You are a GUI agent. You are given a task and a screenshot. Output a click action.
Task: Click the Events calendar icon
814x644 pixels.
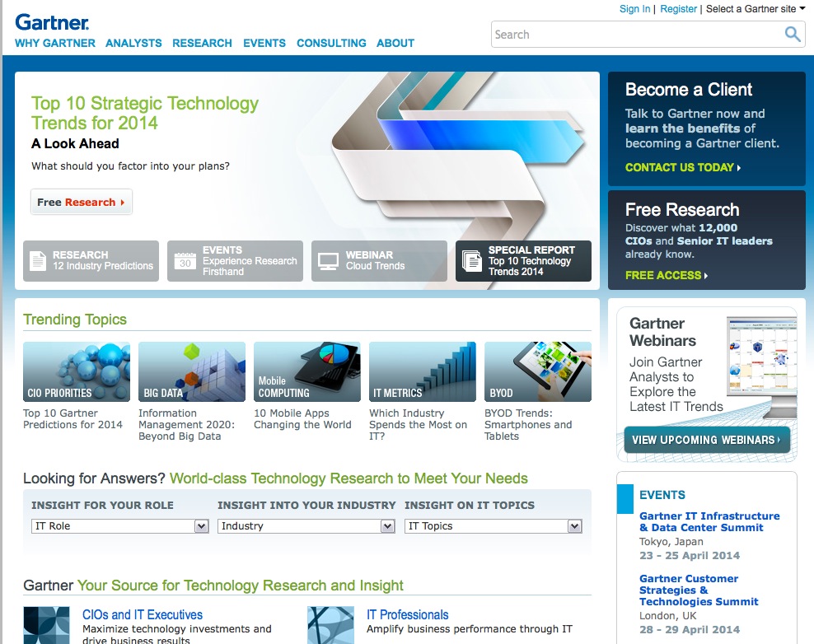(x=185, y=261)
